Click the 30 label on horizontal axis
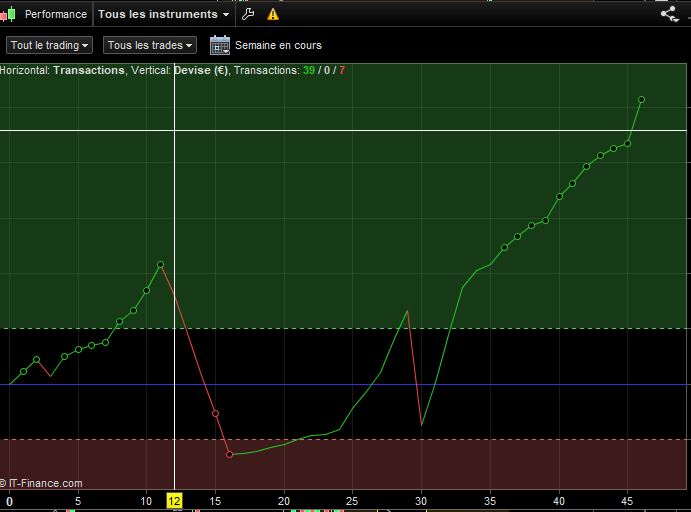 point(421,500)
